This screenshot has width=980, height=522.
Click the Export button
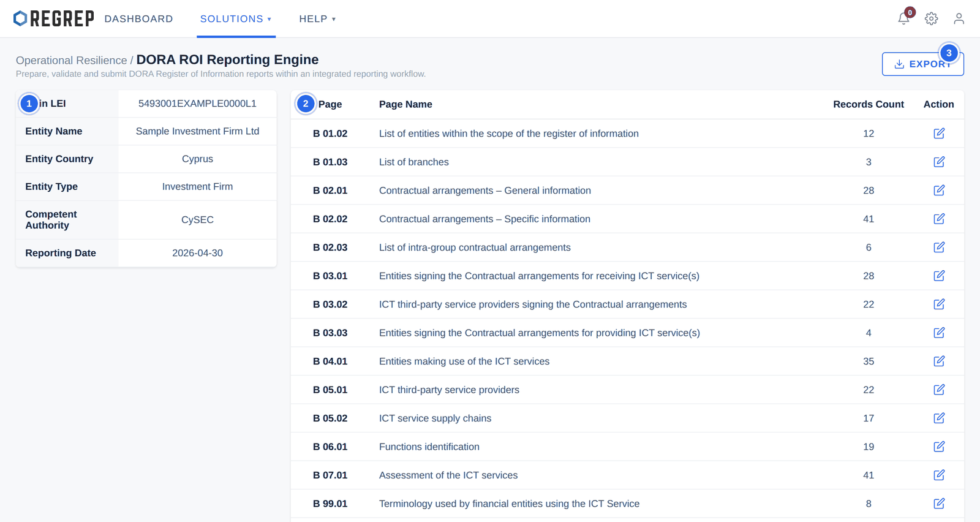(922, 64)
